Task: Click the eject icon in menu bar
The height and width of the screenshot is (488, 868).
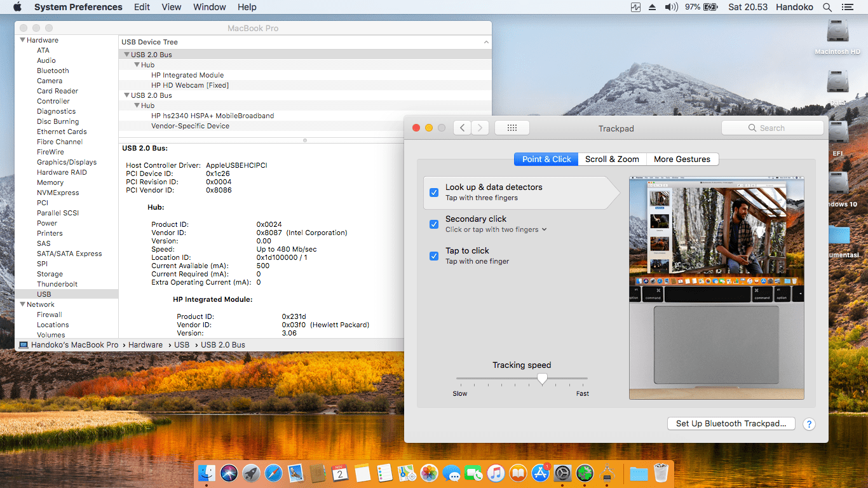Action: (653, 7)
